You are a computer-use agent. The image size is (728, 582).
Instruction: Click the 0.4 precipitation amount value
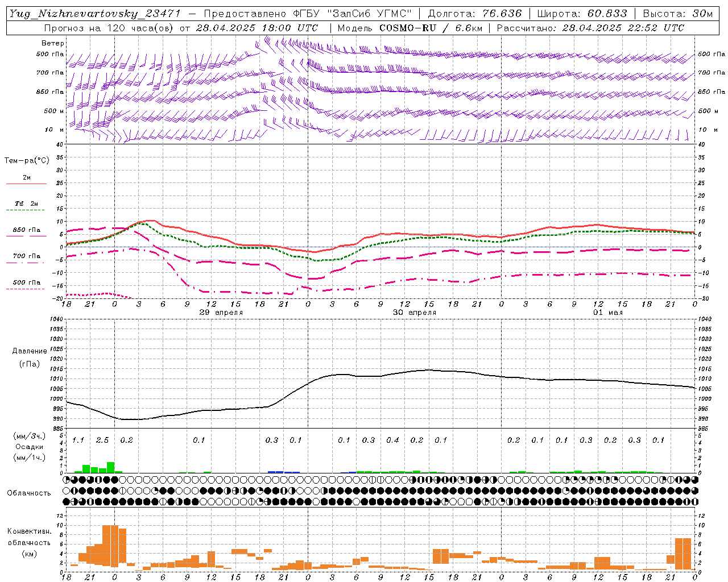392,440
